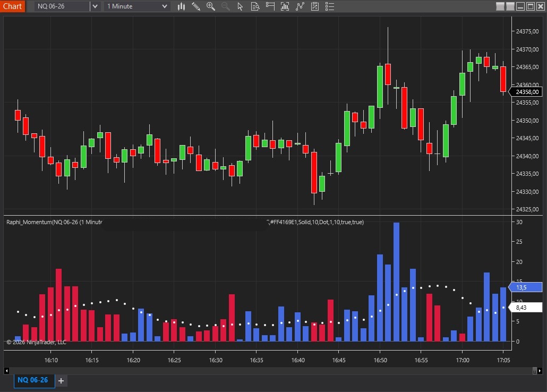Open the Strategies icon in toolbar
This screenshot has width=547, height=392.
pos(315,6)
